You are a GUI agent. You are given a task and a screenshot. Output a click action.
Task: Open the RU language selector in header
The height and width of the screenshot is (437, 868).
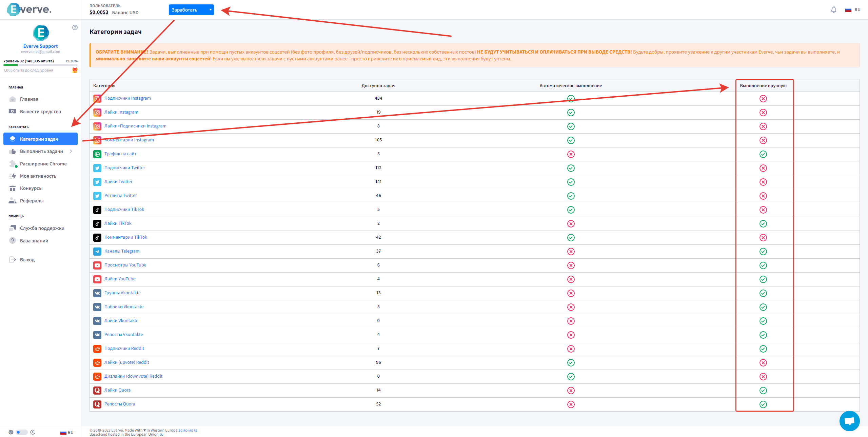coord(853,10)
